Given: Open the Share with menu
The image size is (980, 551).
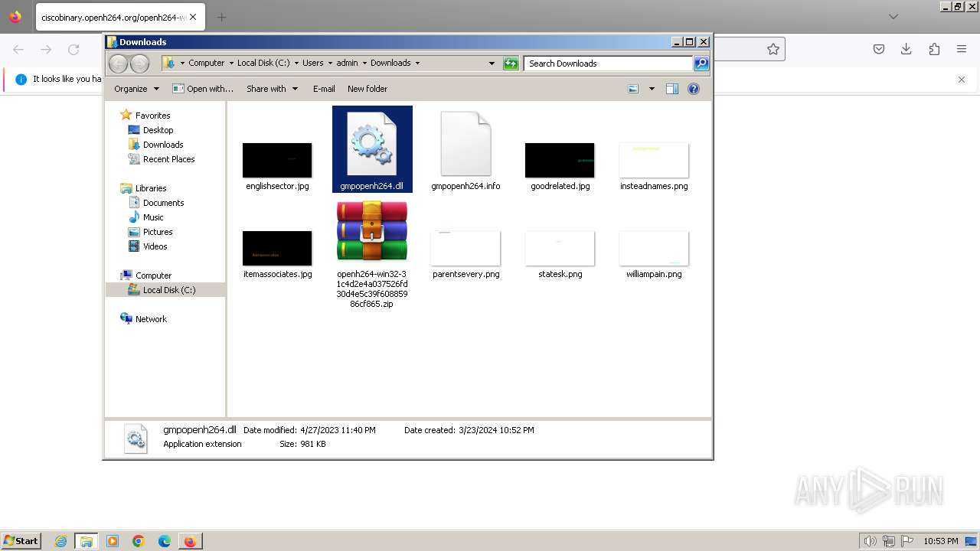Looking at the screenshot, I should (272, 89).
